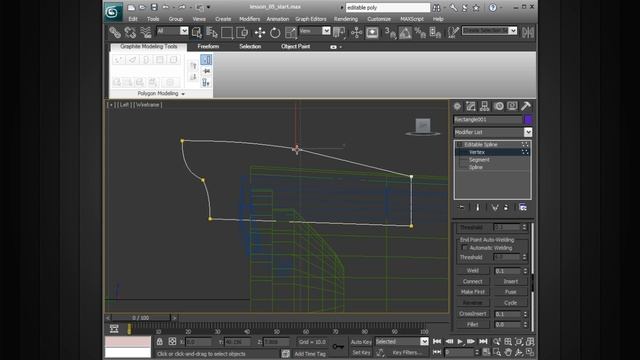Click the Connect button
The image size is (640, 360).
pos(473,281)
